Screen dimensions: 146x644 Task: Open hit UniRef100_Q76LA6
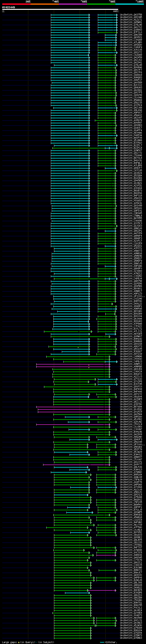tap(131, 25)
